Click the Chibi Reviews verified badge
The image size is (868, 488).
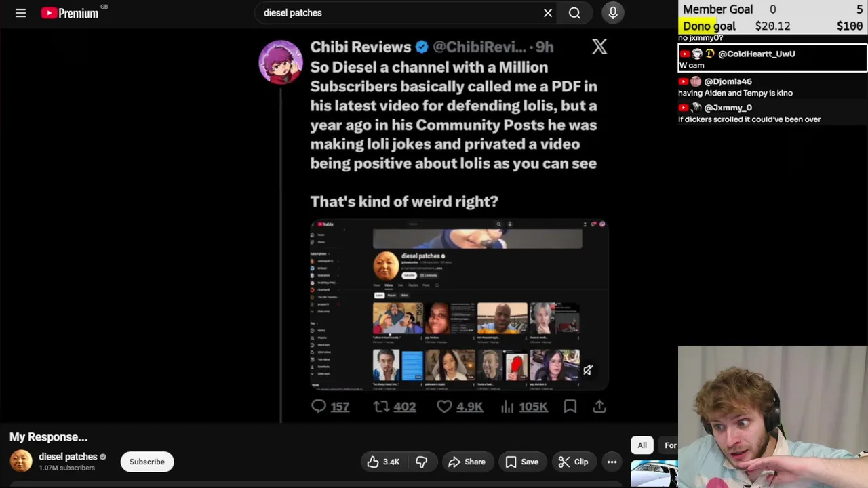click(422, 47)
